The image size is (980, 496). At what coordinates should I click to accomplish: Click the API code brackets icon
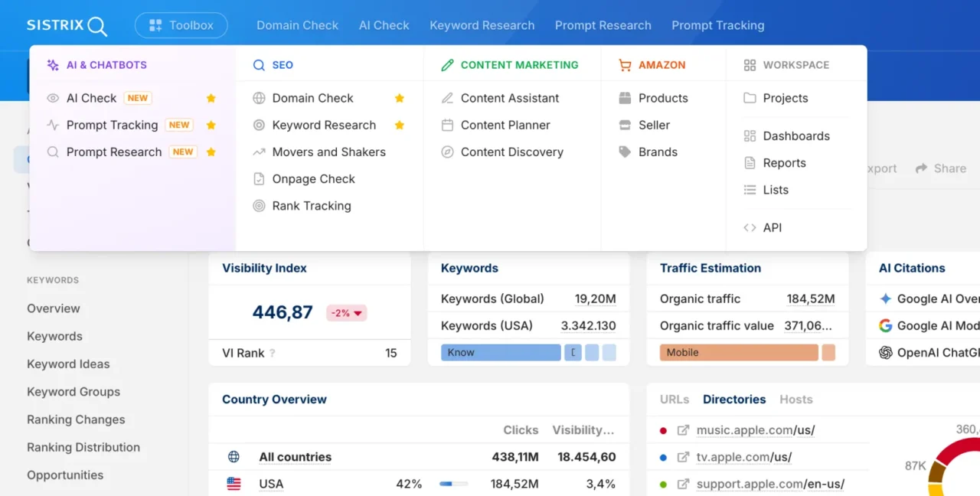click(x=750, y=227)
